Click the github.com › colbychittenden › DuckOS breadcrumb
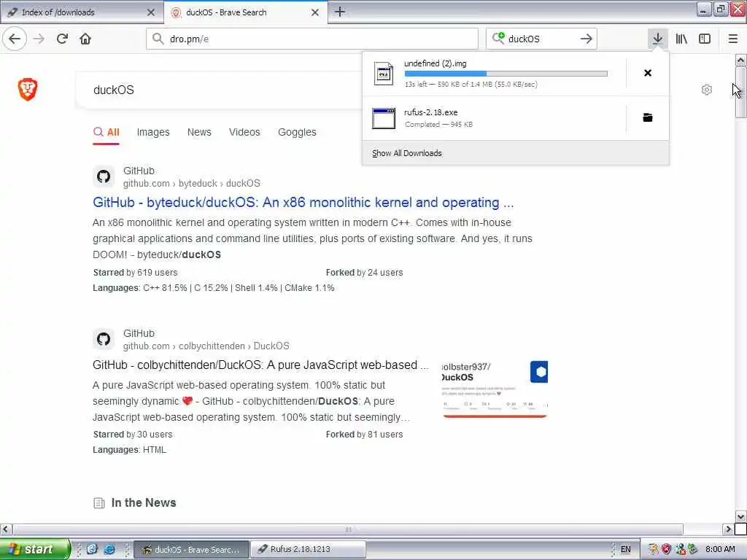Screen dimensions: 747x560 pos(206,346)
